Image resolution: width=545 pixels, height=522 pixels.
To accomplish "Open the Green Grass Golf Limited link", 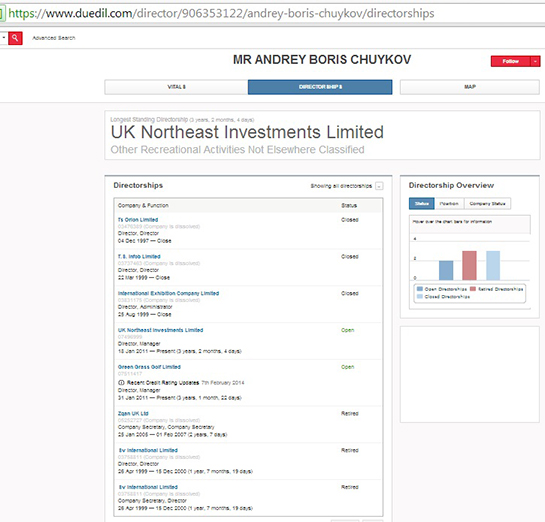I will click(149, 367).
